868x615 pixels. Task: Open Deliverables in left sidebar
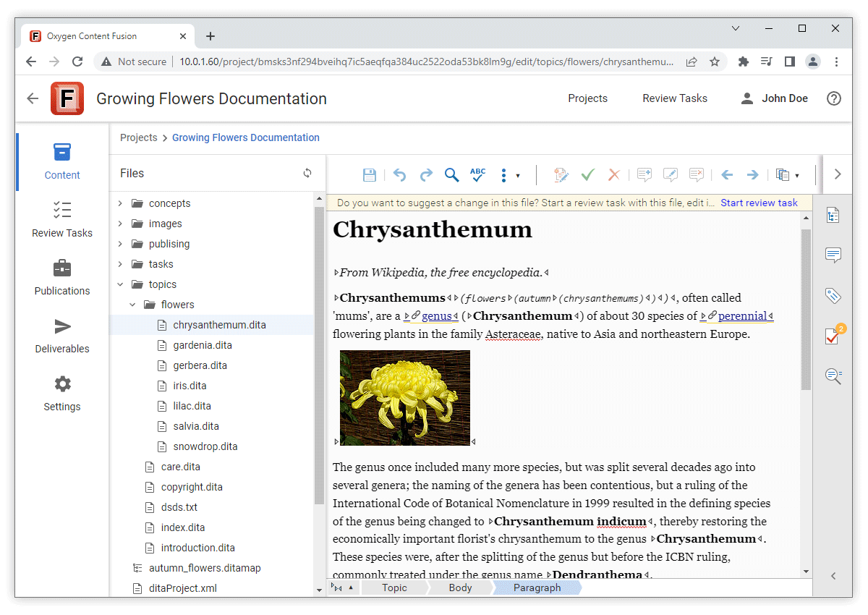(62, 335)
